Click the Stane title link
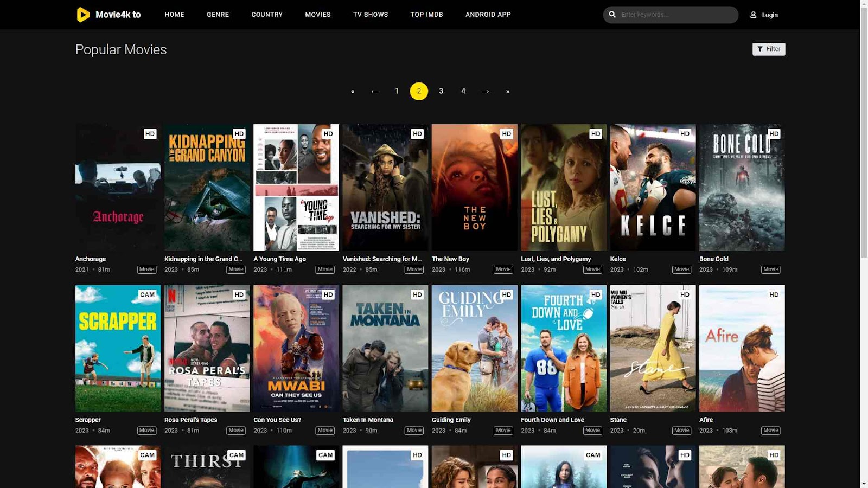This screenshot has height=488, width=868. pyautogui.click(x=618, y=420)
